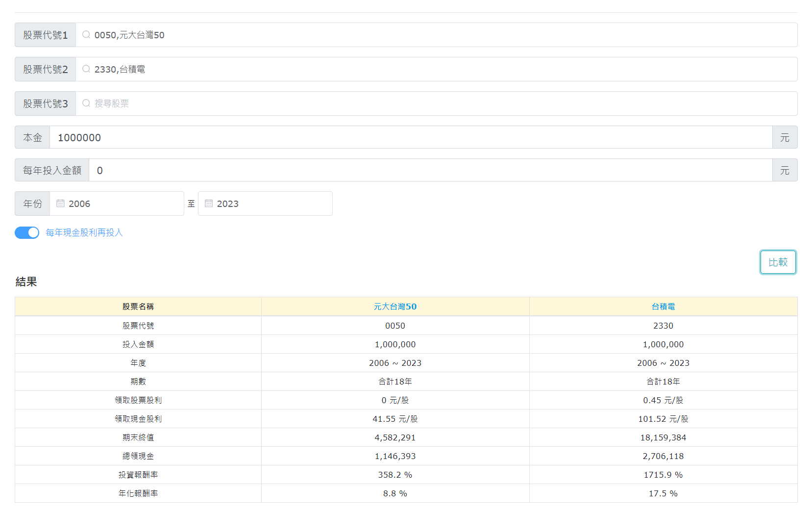Click the 每年現金股利再投入 label text
Image resolution: width=812 pixels, height=513 pixels.
point(84,232)
